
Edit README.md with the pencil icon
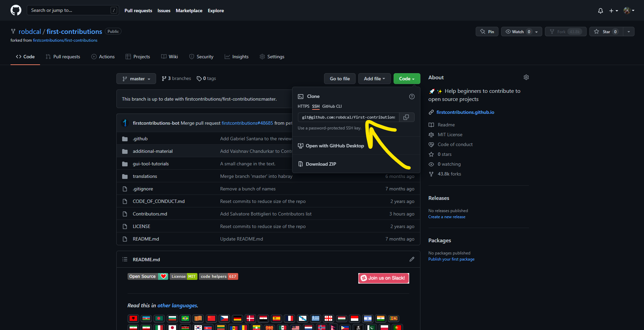pos(412,259)
